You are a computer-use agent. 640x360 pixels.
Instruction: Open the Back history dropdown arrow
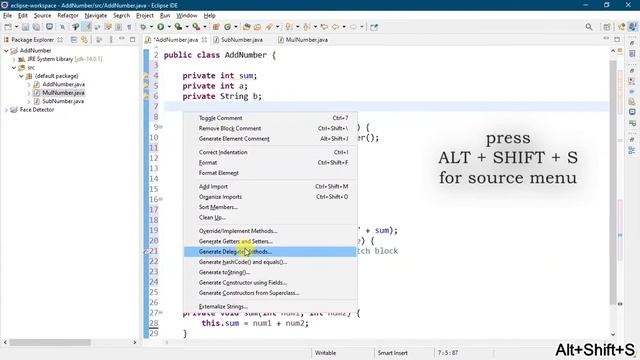pos(343,27)
